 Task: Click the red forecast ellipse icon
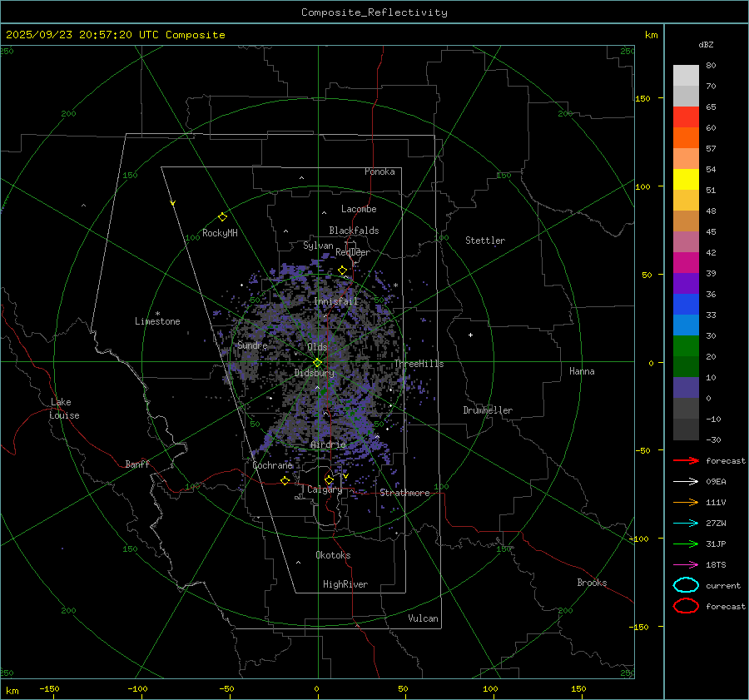click(x=686, y=606)
